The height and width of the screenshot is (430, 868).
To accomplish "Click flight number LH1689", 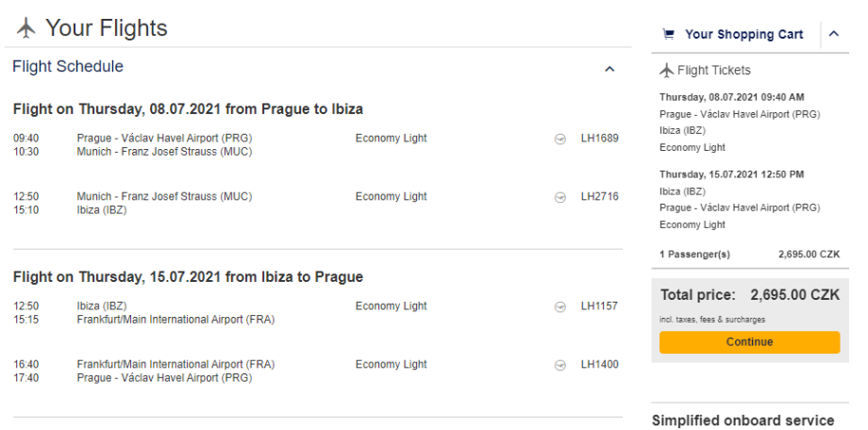I will pos(599,139).
